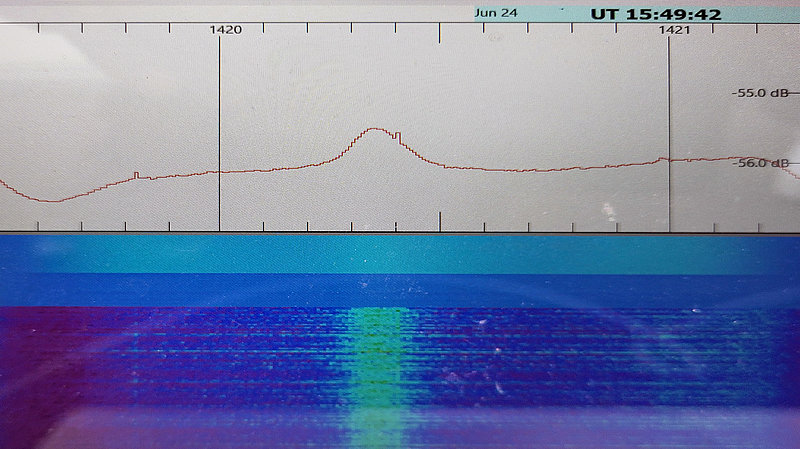
Task: Click the solid blue band below the cyan strip
Action: [x=400, y=290]
